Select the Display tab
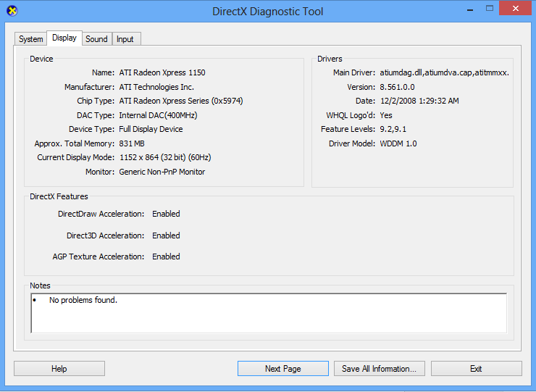 coord(64,38)
